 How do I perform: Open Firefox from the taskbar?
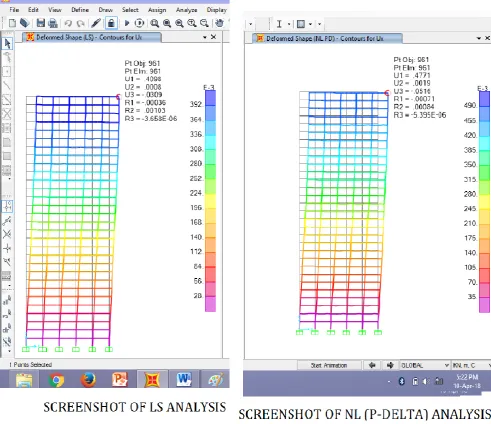click(88, 379)
